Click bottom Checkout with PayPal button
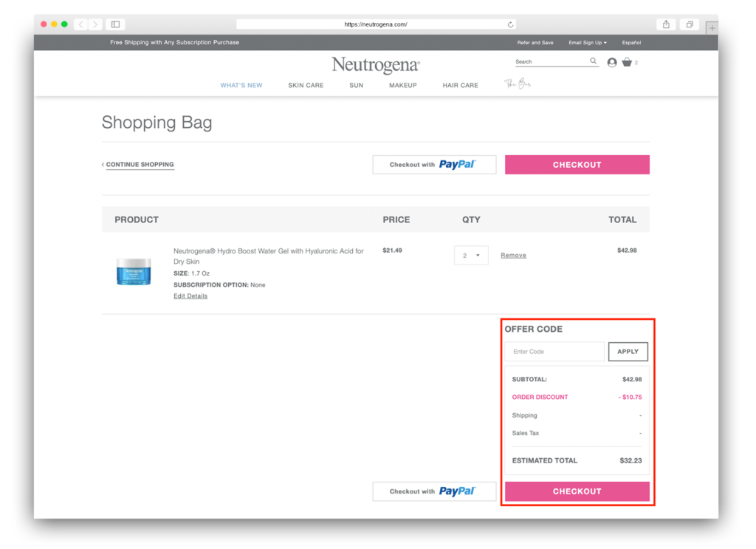 tap(434, 491)
